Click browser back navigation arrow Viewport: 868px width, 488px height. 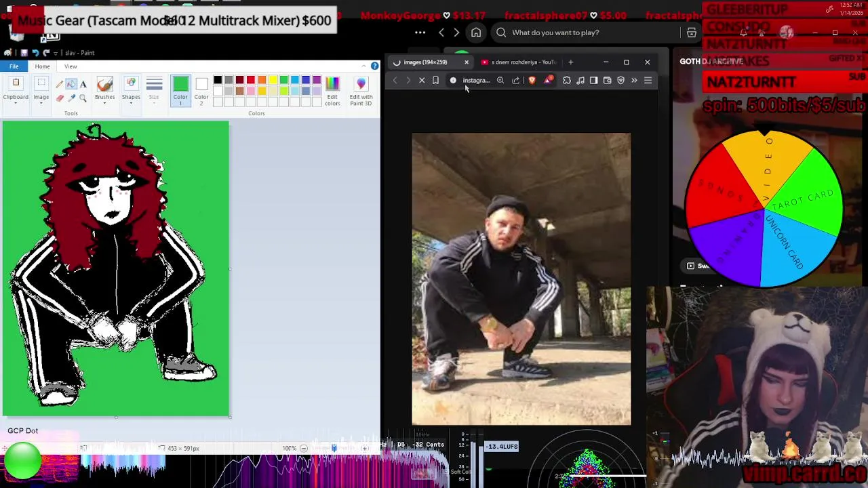pyautogui.click(x=395, y=81)
